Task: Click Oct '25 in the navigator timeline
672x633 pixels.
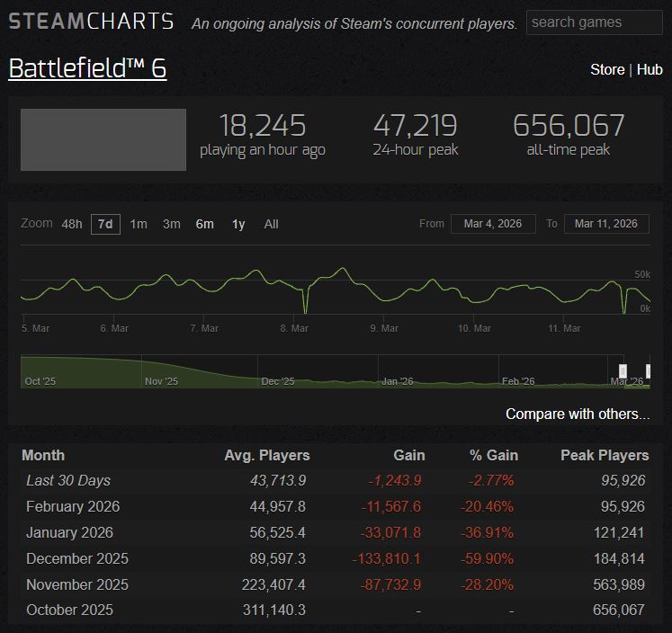Action: pos(40,381)
